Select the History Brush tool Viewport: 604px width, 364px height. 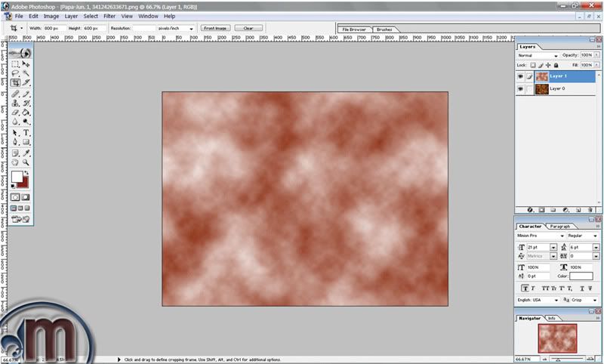pyautogui.click(x=26, y=103)
